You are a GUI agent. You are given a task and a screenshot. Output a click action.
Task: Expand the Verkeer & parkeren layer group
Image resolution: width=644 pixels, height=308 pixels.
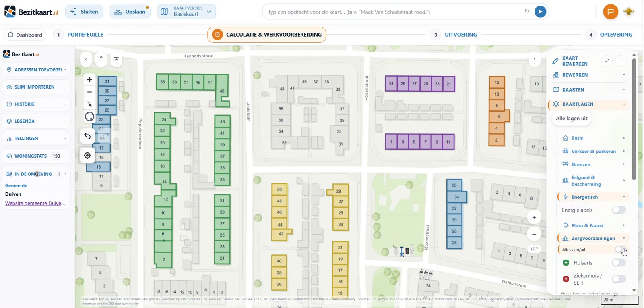pos(593,151)
